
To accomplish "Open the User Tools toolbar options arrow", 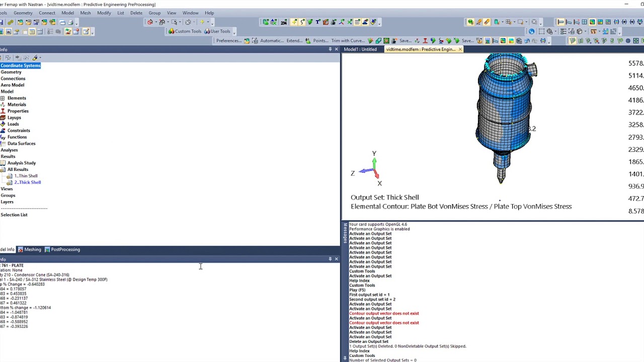I will tap(233, 32).
